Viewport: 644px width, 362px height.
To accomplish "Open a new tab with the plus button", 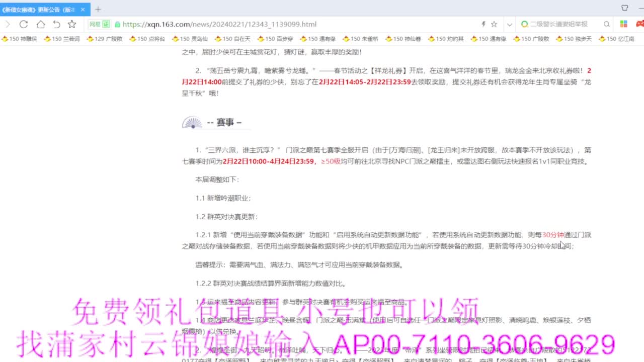I will point(98,9).
